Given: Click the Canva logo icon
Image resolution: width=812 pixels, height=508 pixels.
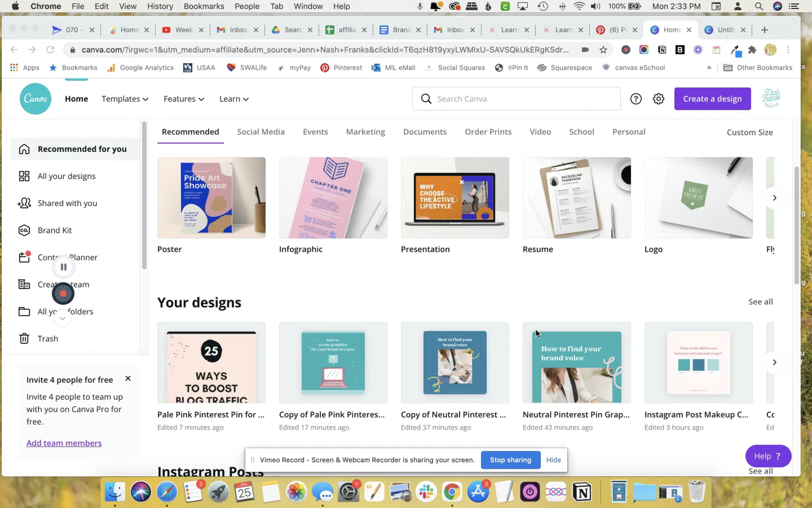Looking at the screenshot, I should click(35, 99).
